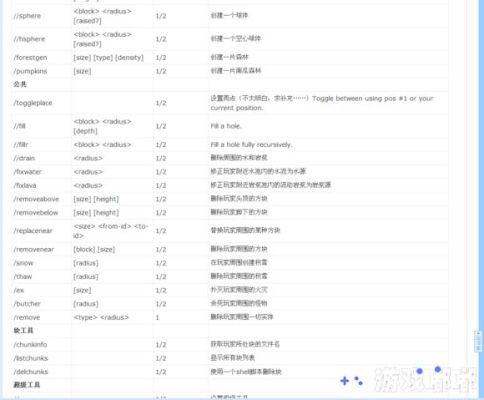Click the /removenear command name

34,250
